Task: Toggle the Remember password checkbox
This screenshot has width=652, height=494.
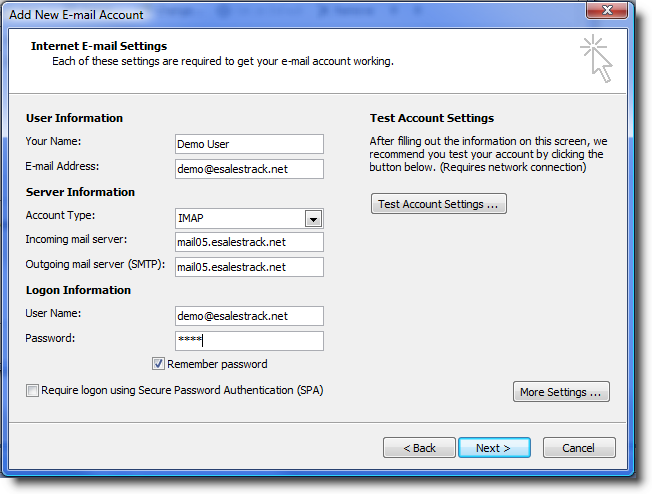Action: point(158,364)
